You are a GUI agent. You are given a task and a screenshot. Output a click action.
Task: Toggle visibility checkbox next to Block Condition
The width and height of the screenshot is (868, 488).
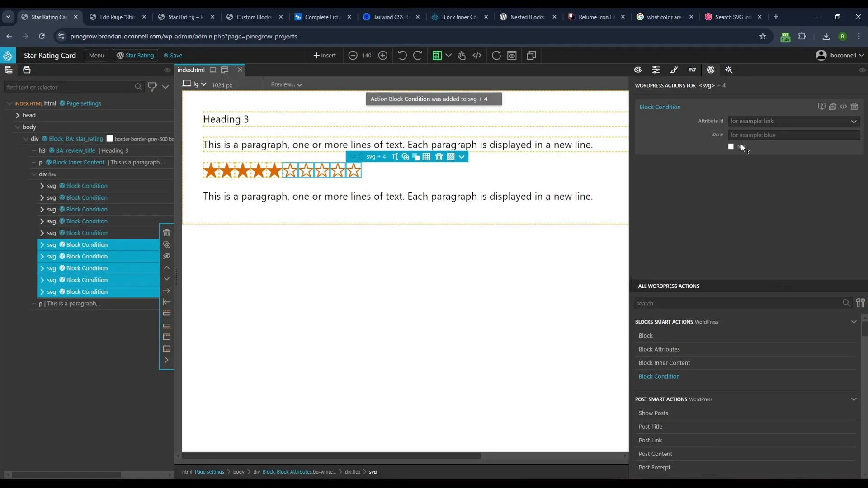pos(730,146)
